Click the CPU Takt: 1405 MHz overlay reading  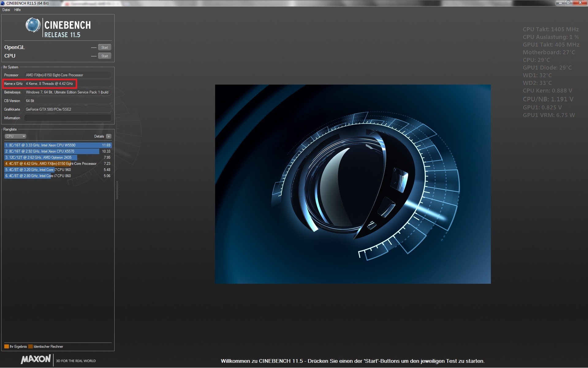pyautogui.click(x=551, y=29)
